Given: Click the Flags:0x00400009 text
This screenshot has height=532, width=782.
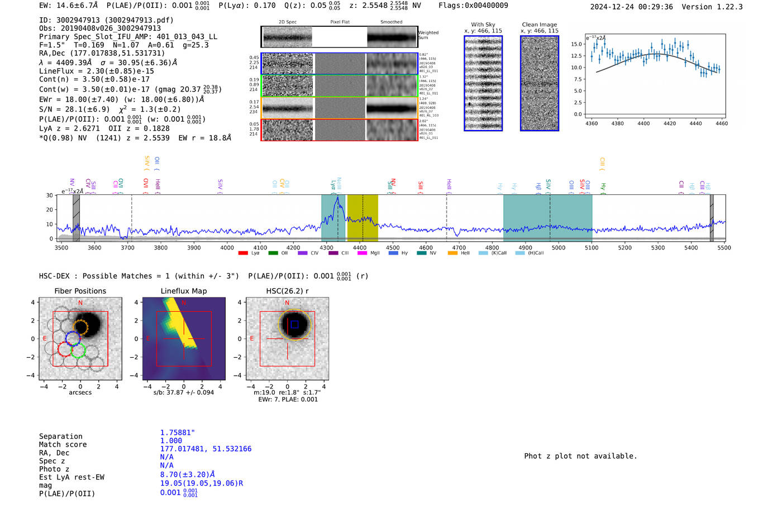Looking at the screenshot, I should point(473,6).
